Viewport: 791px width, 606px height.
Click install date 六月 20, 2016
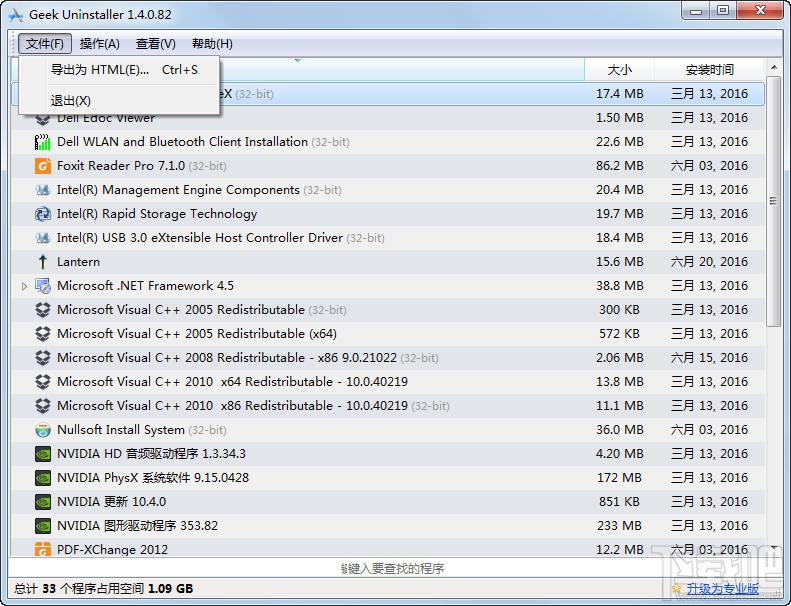(709, 262)
